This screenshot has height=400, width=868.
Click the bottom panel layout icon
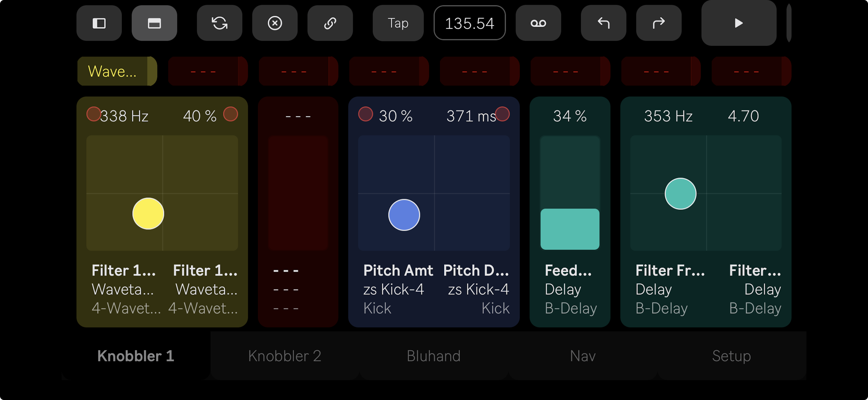tap(154, 23)
